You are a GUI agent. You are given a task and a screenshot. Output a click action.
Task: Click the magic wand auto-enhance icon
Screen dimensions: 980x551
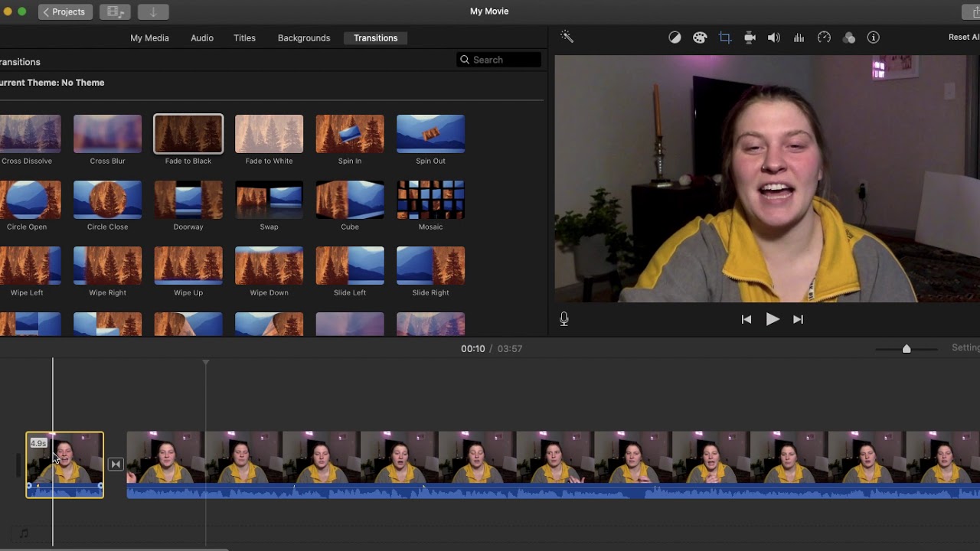coord(567,37)
